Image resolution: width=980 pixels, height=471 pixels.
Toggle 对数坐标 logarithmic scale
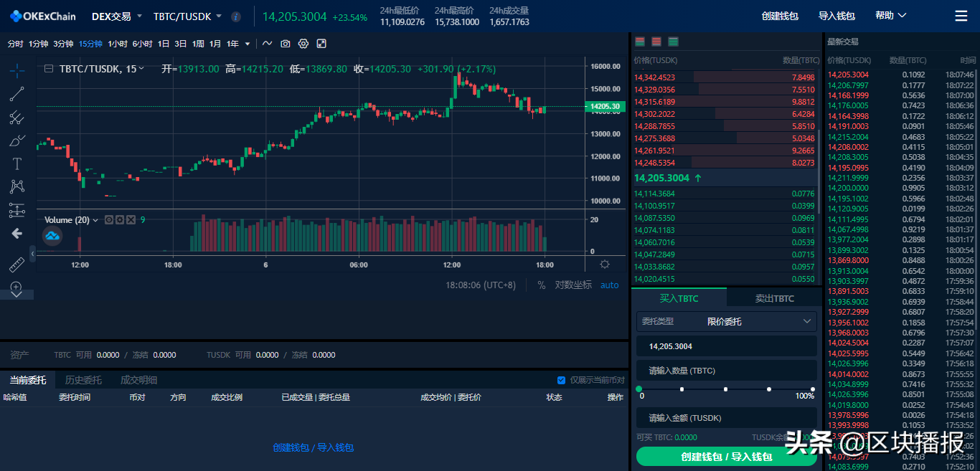pos(573,285)
